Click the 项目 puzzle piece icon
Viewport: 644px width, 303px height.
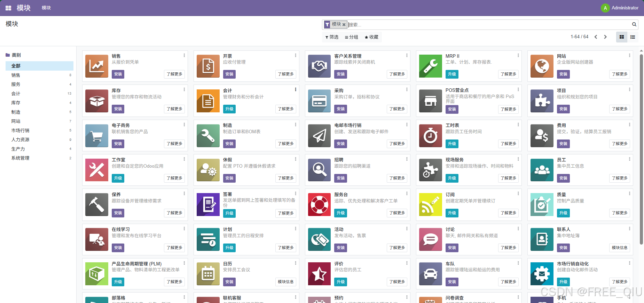tap(542, 101)
